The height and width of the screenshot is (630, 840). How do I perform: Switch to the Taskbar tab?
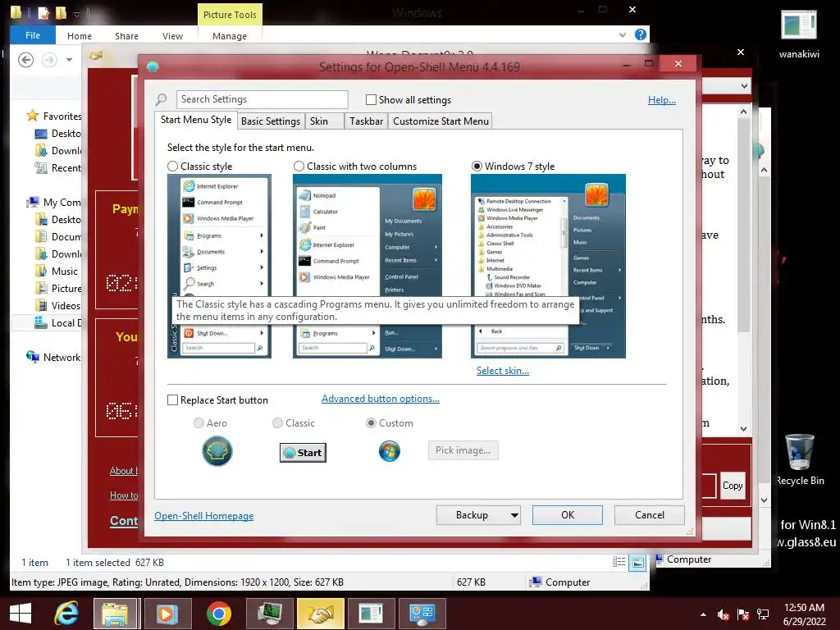[x=367, y=121]
